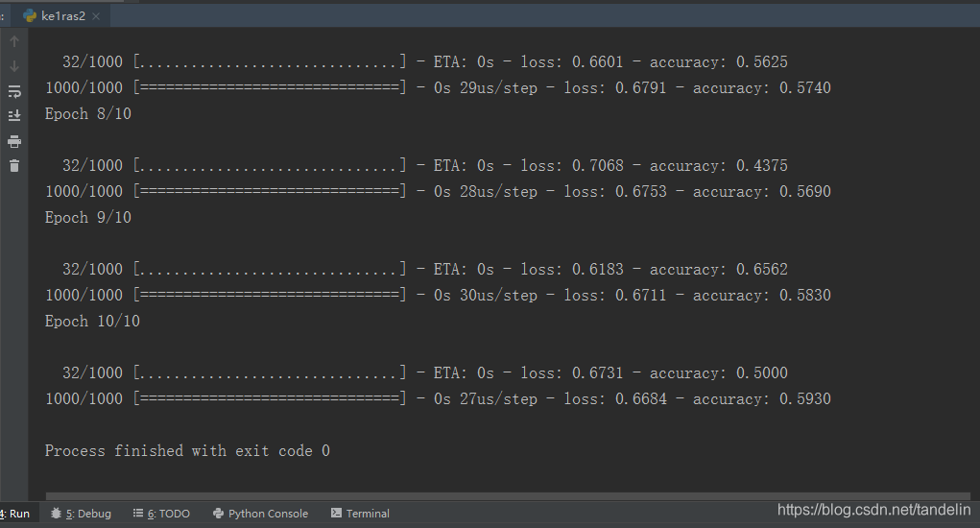Viewport: 980px width, 528px height.
Task: Click the line with loss: 0.6601
Action: 425,61
